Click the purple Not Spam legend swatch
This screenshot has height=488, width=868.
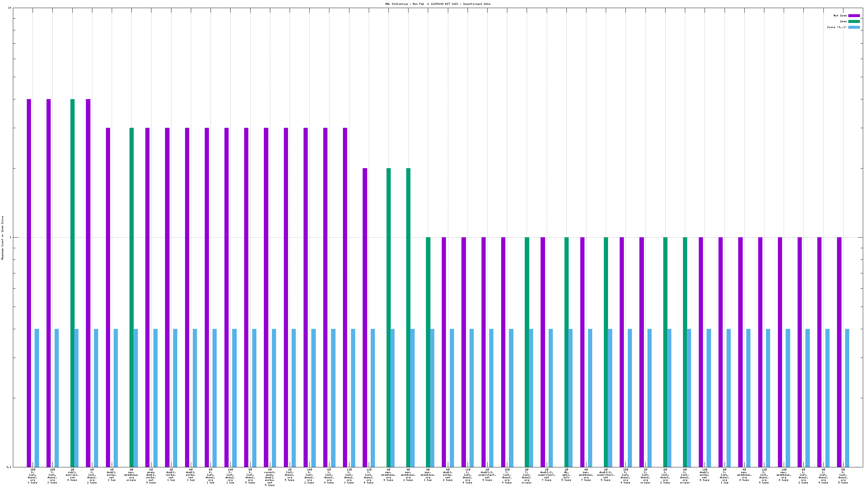[854, 15]
